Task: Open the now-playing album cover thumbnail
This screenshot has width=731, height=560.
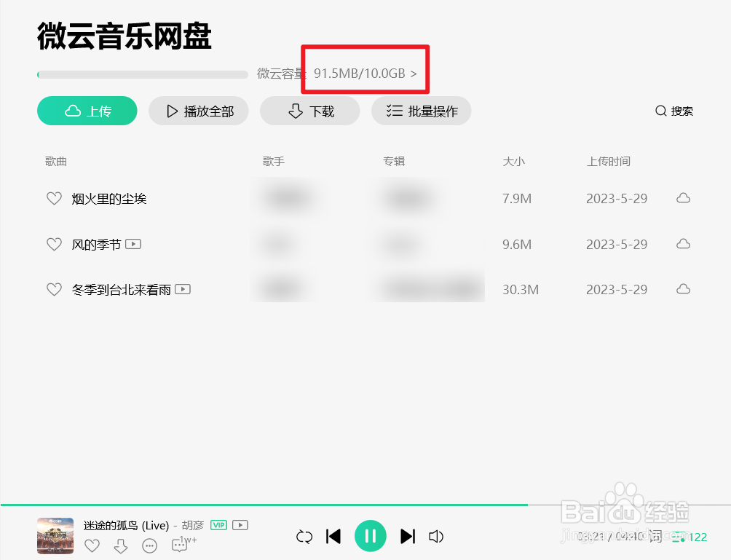Action: [x=55, y=536]
